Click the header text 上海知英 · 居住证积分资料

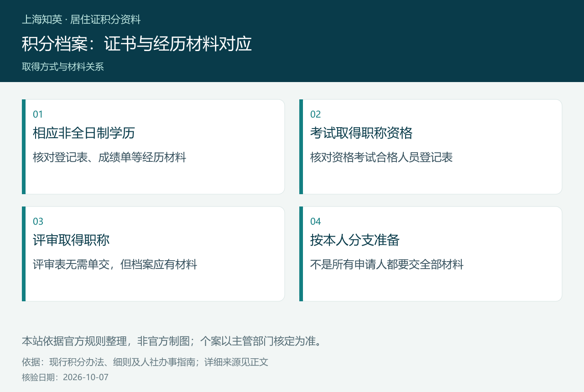click(81, 20)
